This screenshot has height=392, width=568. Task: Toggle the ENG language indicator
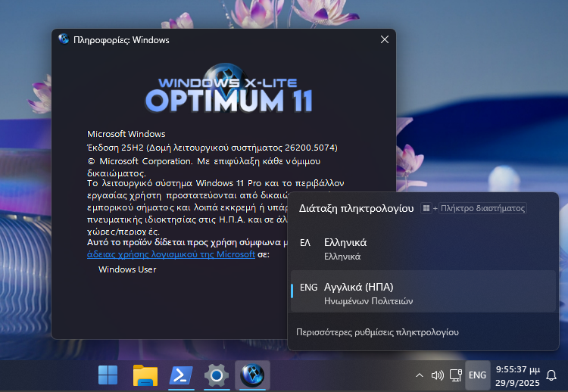pos(477,375)
